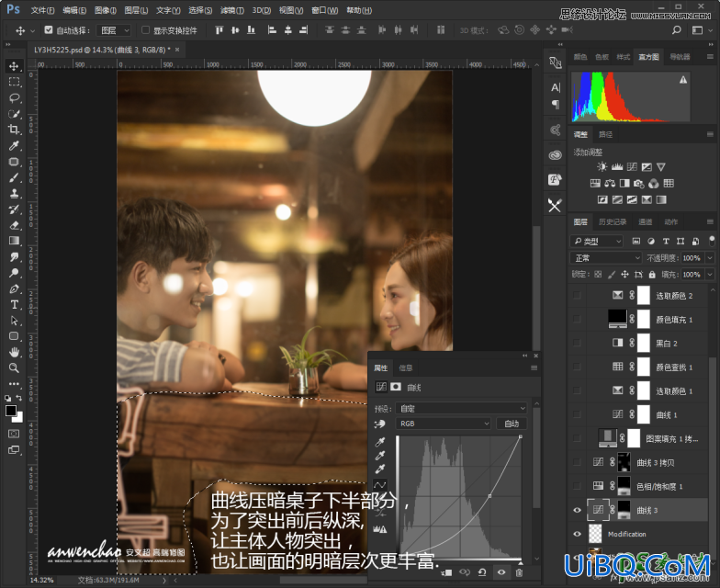
Task: Select the Hand tool
Action: click(x=14, y=353)
